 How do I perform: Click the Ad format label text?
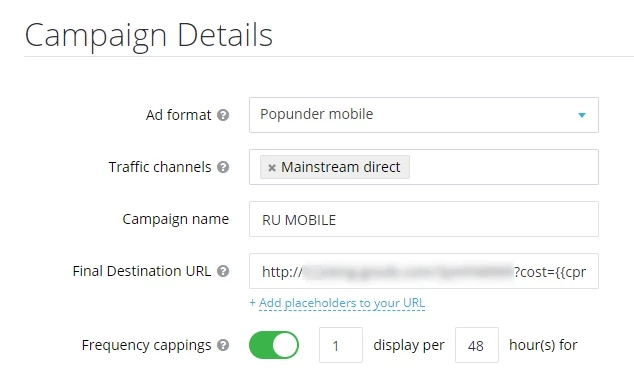[x=178, y=115]
